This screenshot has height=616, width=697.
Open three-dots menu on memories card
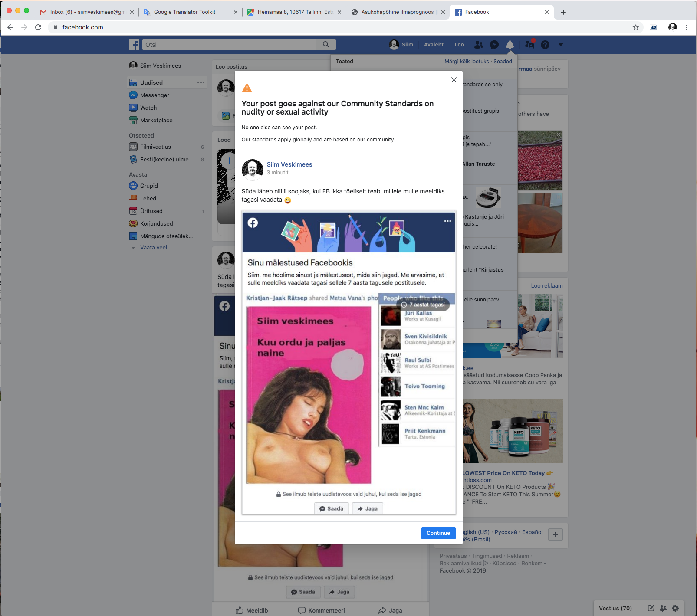pos(447,221)
